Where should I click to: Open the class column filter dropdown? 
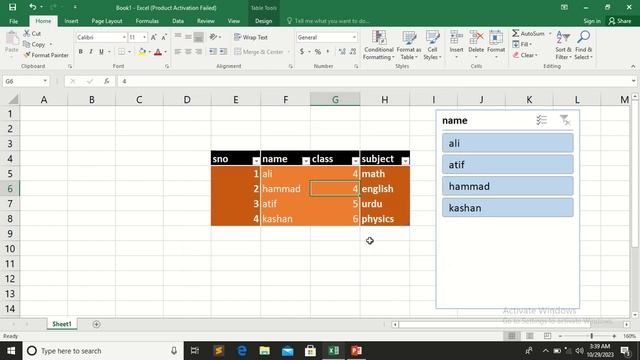[x=356, y=161]
